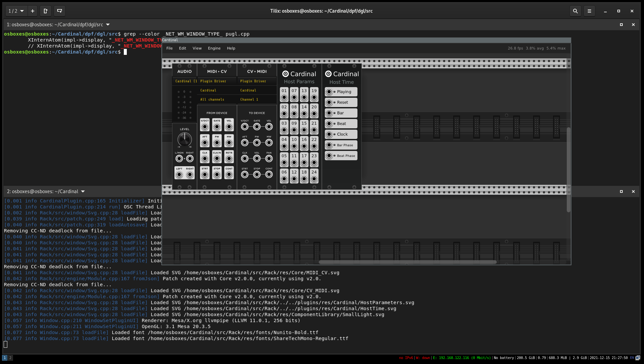The width and height of the screenshot is (644, 364).
Task: Click the Cardinal window title bar
Action: click(x=366, y=40)
